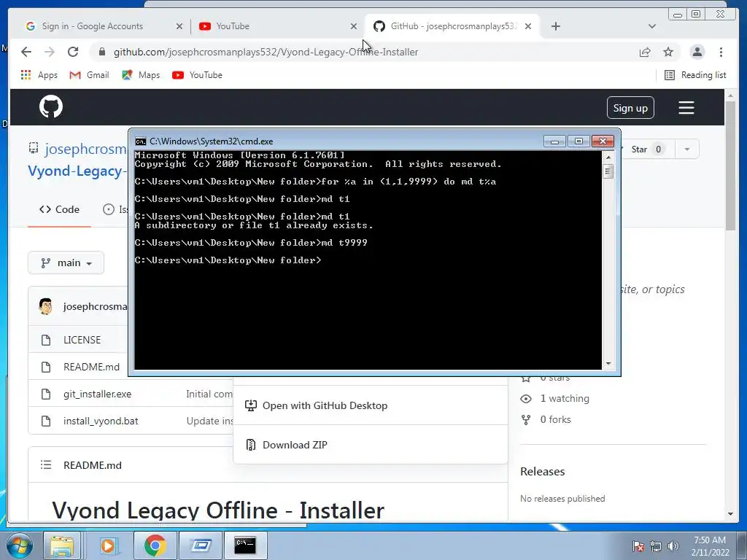Open Chrome three-dot menu
The width and height of the screenshot is (747, 560).
[x=721, y=52]
